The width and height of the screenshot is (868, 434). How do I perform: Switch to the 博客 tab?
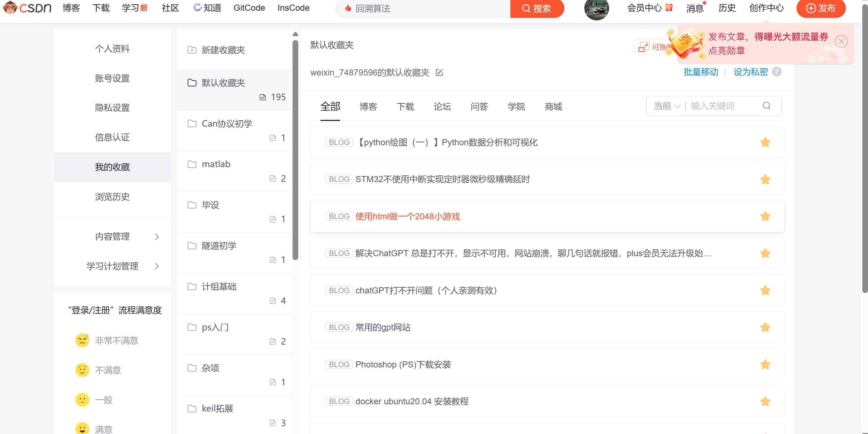[x=368, y=107]
